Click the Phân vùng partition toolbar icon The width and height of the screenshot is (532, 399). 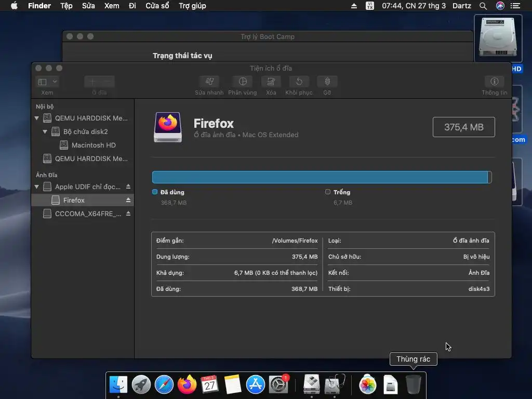tap(243, 82)
